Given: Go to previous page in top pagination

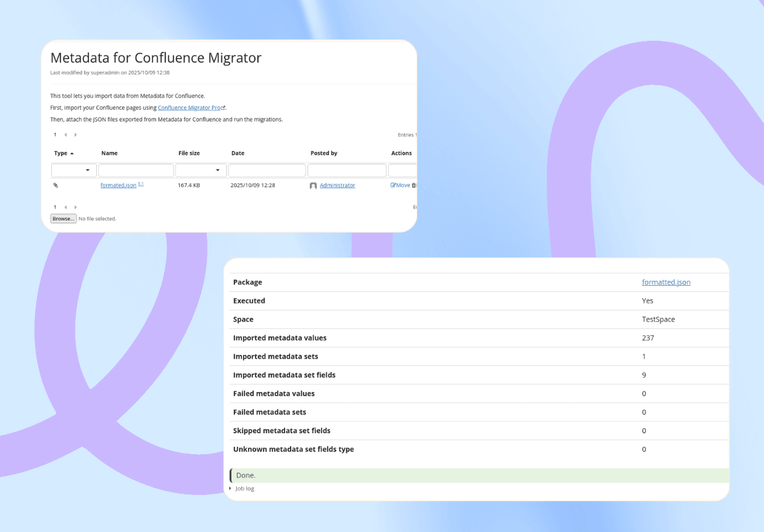Looking at the screenshot, I should [x=65, y=135].
